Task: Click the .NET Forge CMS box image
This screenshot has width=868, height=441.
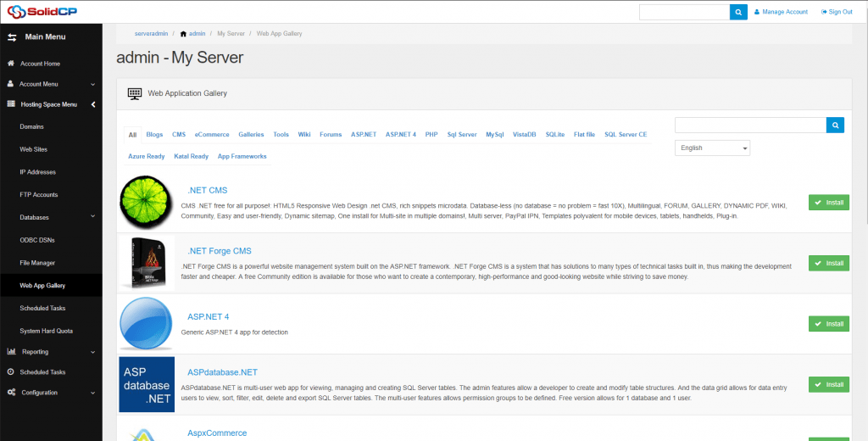Action: [147, 263]
